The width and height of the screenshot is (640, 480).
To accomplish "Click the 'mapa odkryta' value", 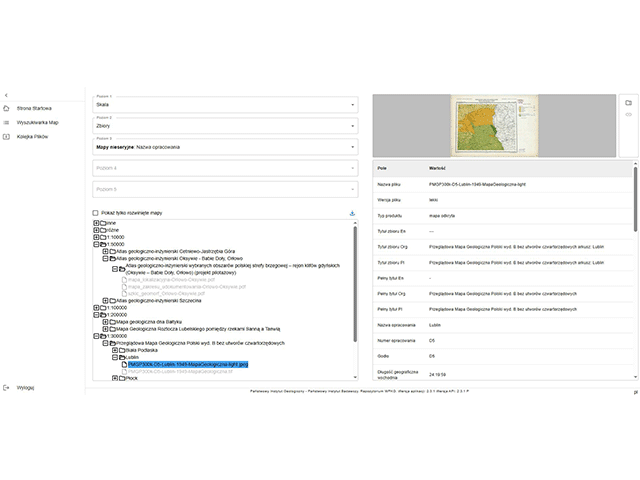I will pos(442,216).
